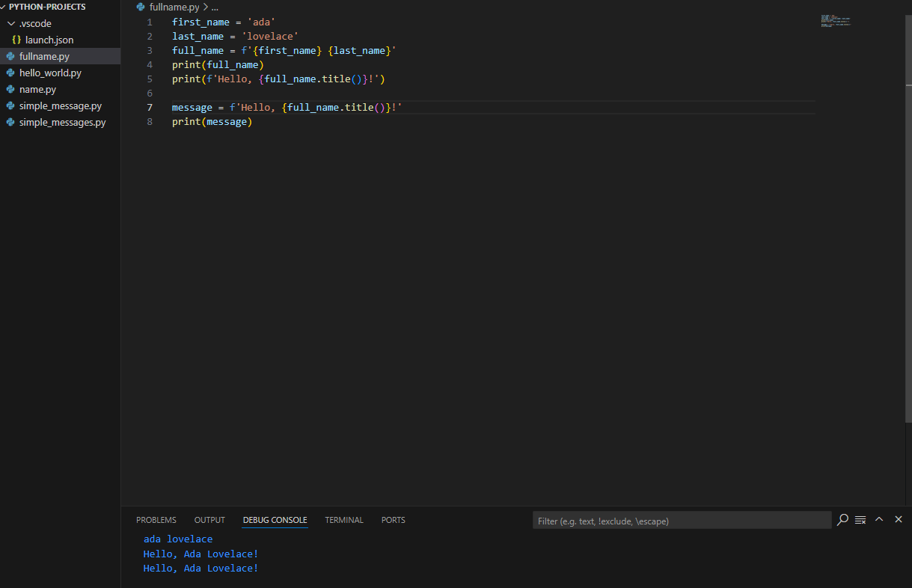This screenshot has width=912, height=588.
Task: Switch to the PROBLEMS tab
Action: click(x=156, y=520)
